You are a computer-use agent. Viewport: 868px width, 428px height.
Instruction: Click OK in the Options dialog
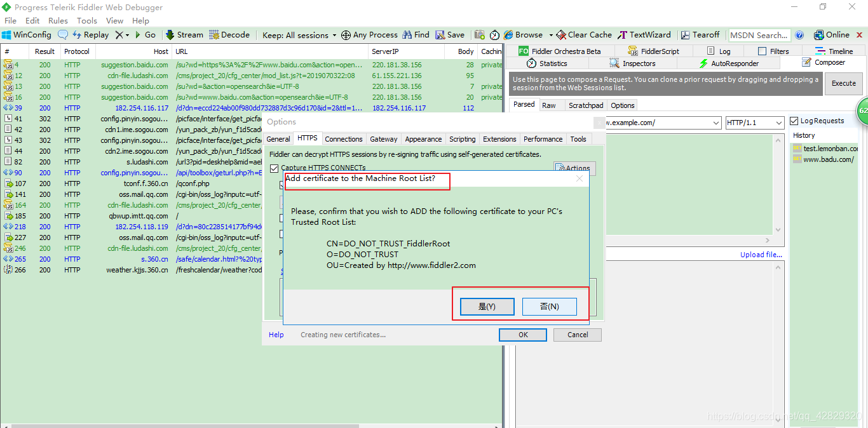coord(523,335)
